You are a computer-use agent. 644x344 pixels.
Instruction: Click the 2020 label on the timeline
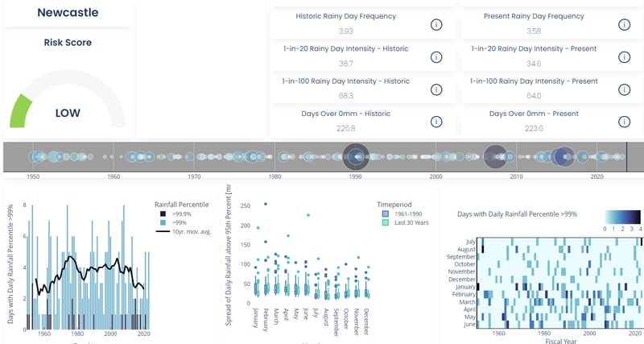tap(597, 176)
